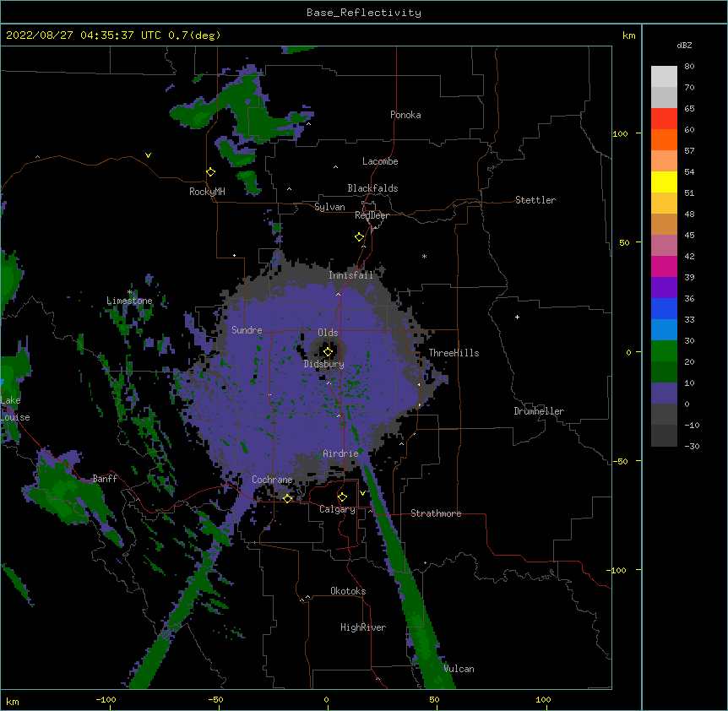Pick the bright green swatch between 30 and 20
The image size is (728, 711).
point(664,351)
